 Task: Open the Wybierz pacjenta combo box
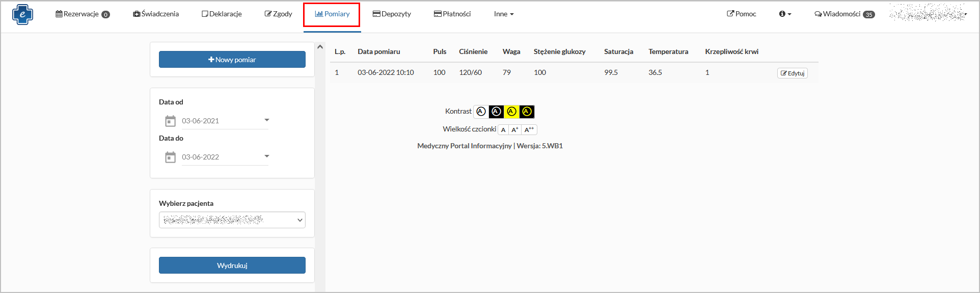(x=232, y=220)
